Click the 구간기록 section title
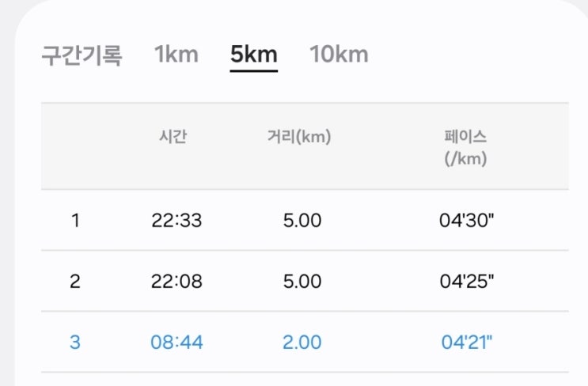 (82, 56)
